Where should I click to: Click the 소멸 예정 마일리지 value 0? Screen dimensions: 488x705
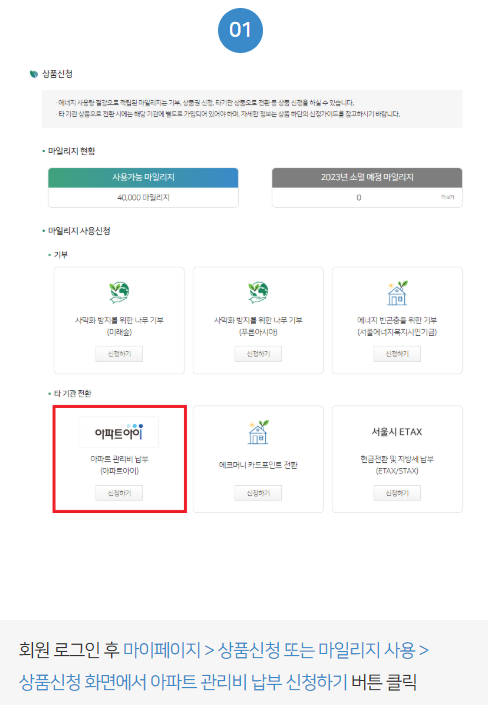click(x=358, y=197)
